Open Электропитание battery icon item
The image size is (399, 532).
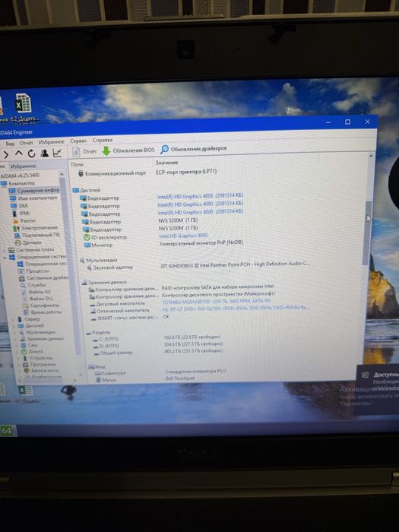pyautogui.click(x=36, y=228)
